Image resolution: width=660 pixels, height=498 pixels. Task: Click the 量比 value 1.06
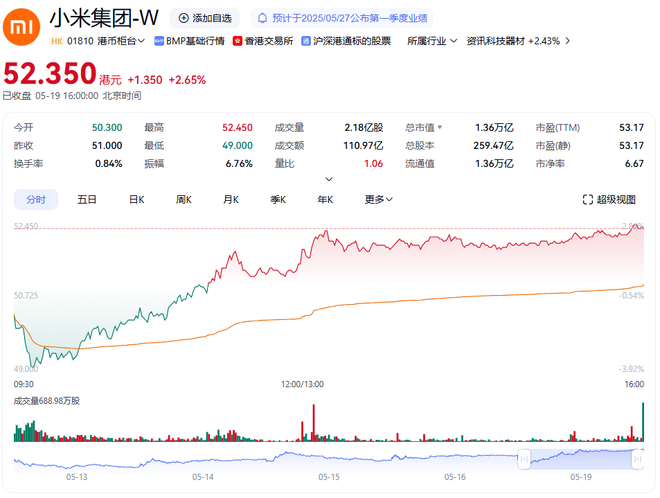click(374, 164)
